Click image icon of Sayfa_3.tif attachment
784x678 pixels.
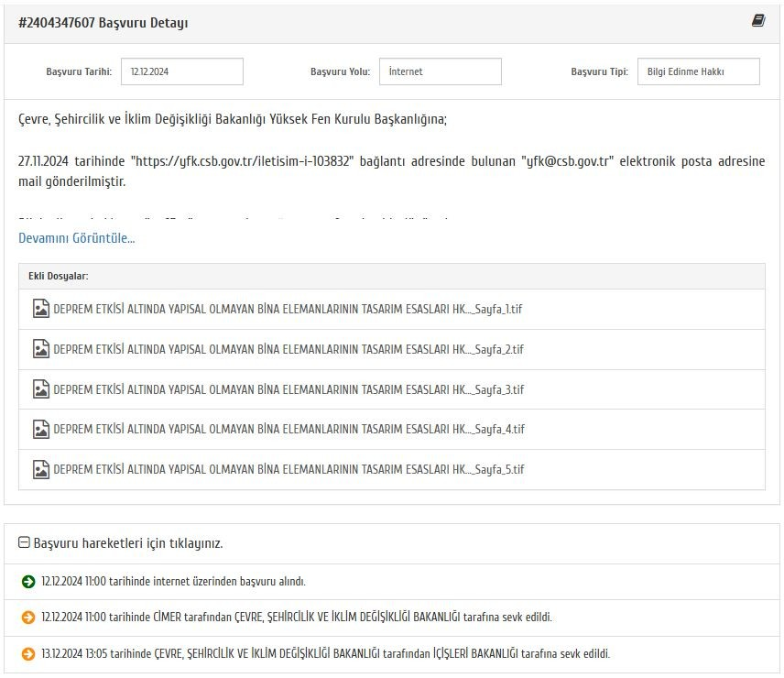click(x=41, y=389)
